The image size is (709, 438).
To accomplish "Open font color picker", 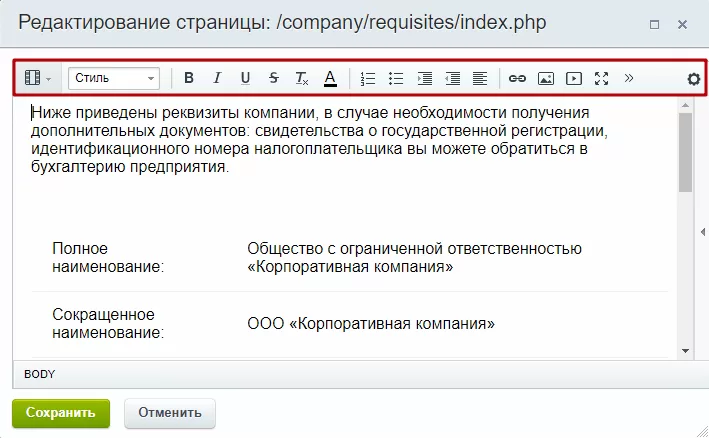I will click(x=331, y=79).
